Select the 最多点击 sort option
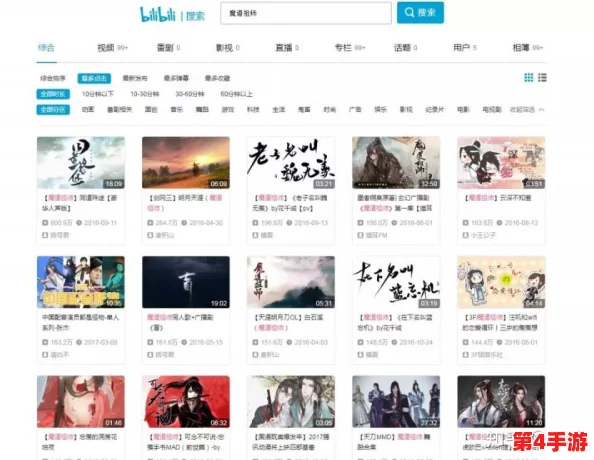Screen dimensions: 594x460 (x=94, y=78)
